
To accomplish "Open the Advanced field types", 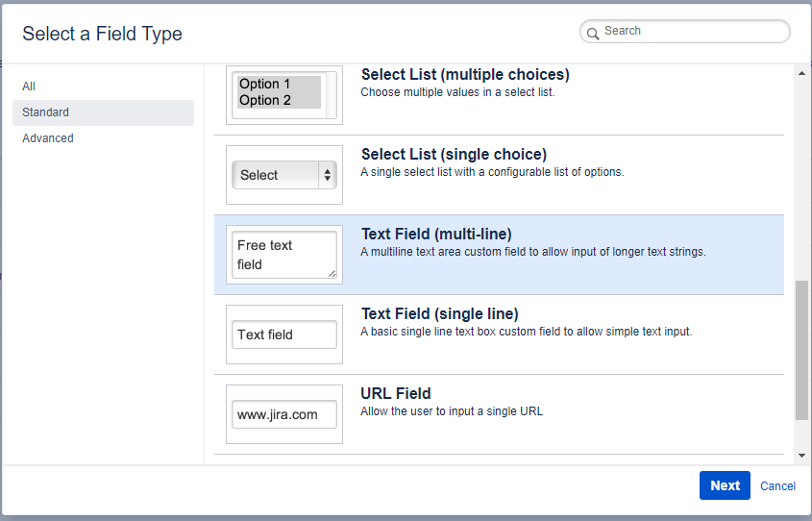I will tap(48, 138).
